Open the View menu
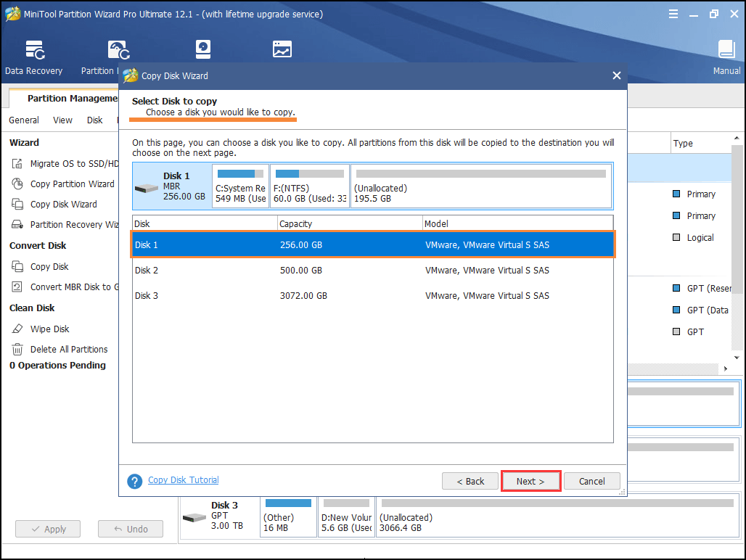Viewport: 746px width, 560px height. point(62,120)
